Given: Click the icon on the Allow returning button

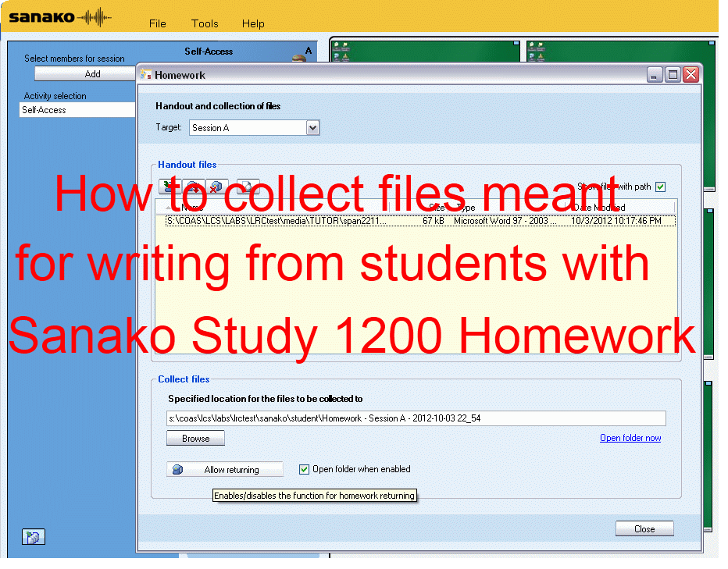Looking at the screenshot, I should (x=175, y=469).
